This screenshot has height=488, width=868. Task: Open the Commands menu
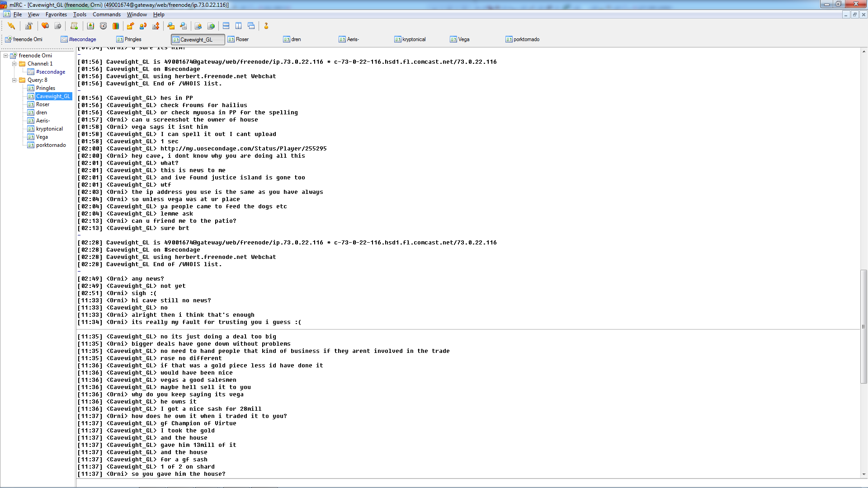pos(106,14)
